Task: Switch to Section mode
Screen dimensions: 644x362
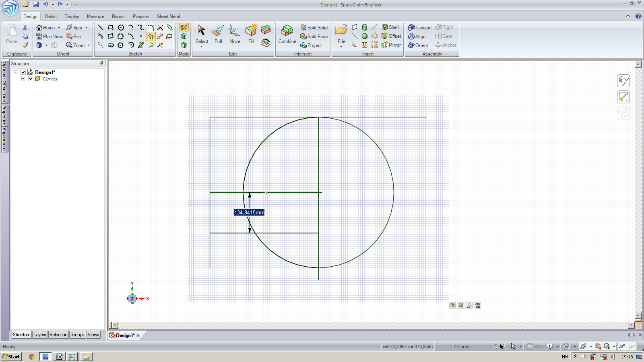Action: [184, 36]
